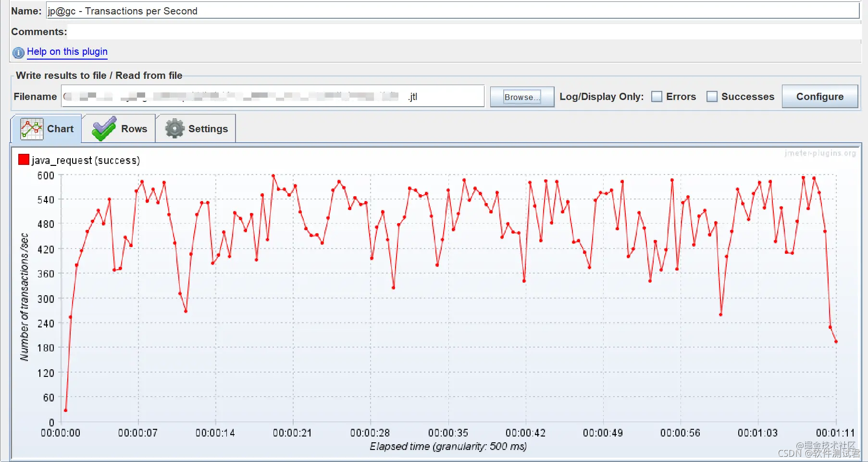Enable the Successes checkbox
Screen dimensions: 868x462
click(712, 97)
